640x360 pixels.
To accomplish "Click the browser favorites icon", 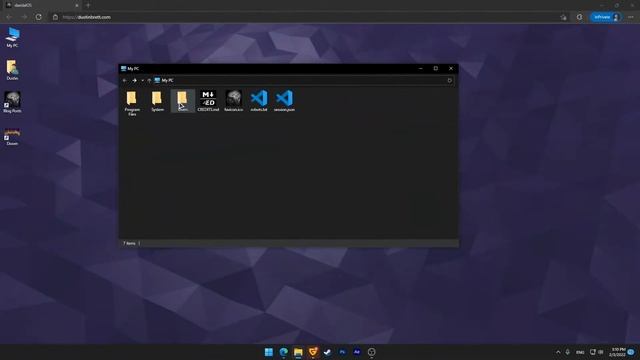I will 563,17.
